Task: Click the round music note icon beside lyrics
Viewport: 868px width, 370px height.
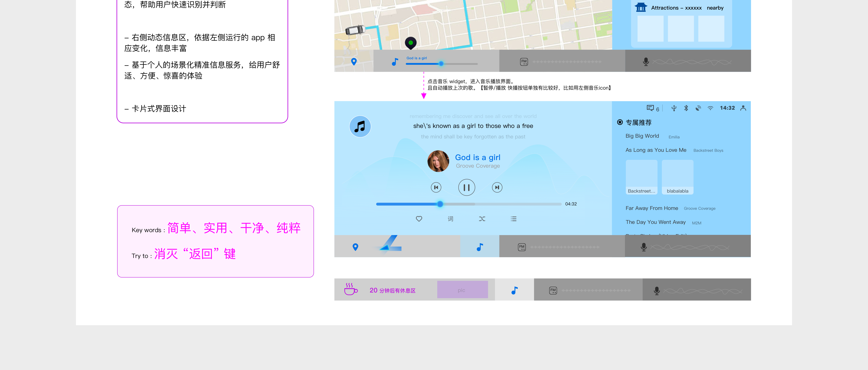Action: [360, 127]
